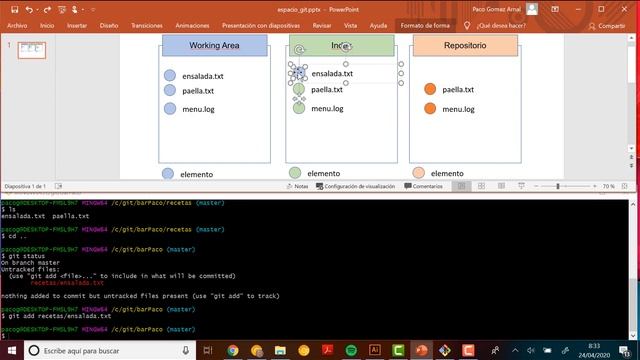This screenshot has height=360, width=640.
Task: Select the blue circle beside ensalada.txt in Working Area
Action: point(170,76)
